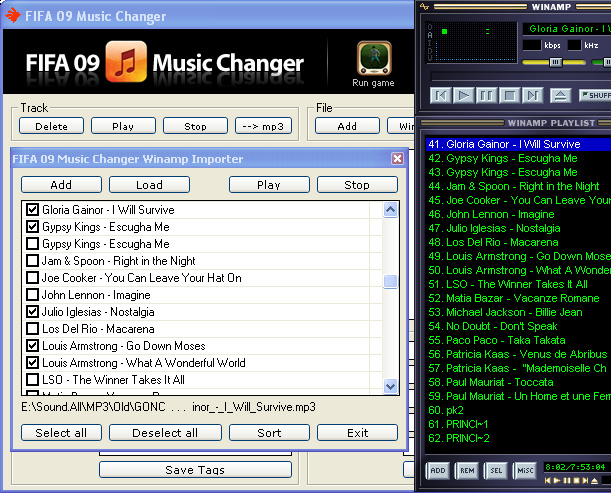Open file with Winamp's large eject button
This screenshot has width=611, height=493.
pyautogui.click(x=560, y=95)
